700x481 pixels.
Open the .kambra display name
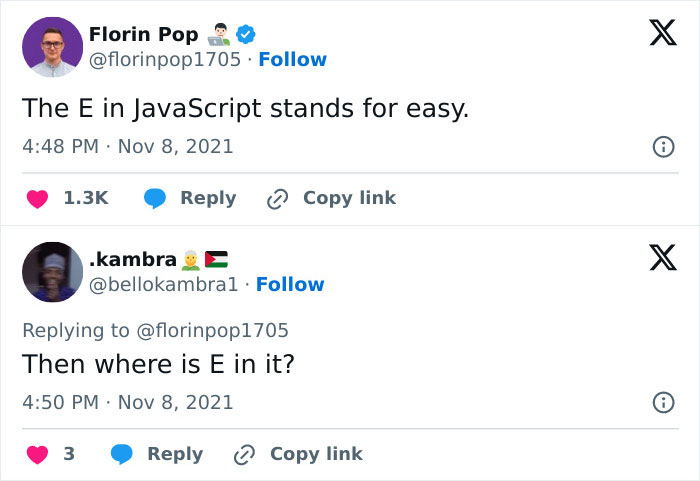click(132, 260)
